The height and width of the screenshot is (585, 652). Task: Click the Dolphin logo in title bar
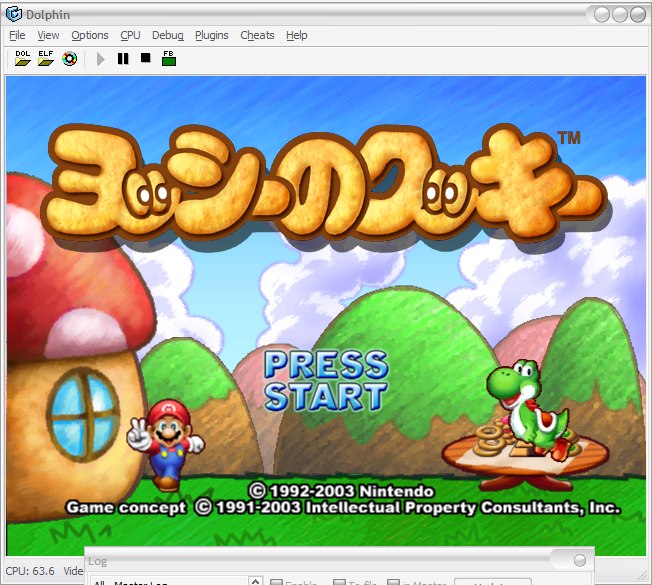coord(13,14)
